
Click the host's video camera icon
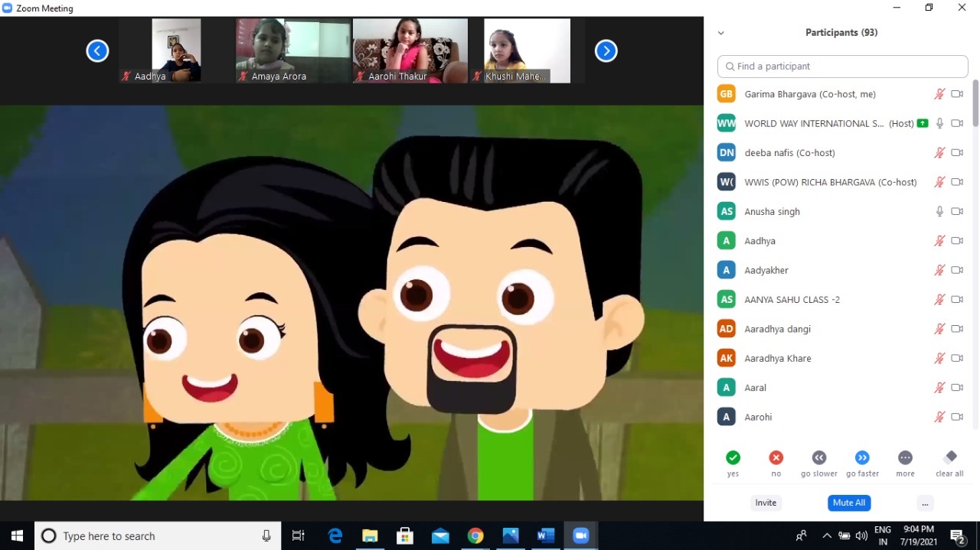click(x=957, y=123)
